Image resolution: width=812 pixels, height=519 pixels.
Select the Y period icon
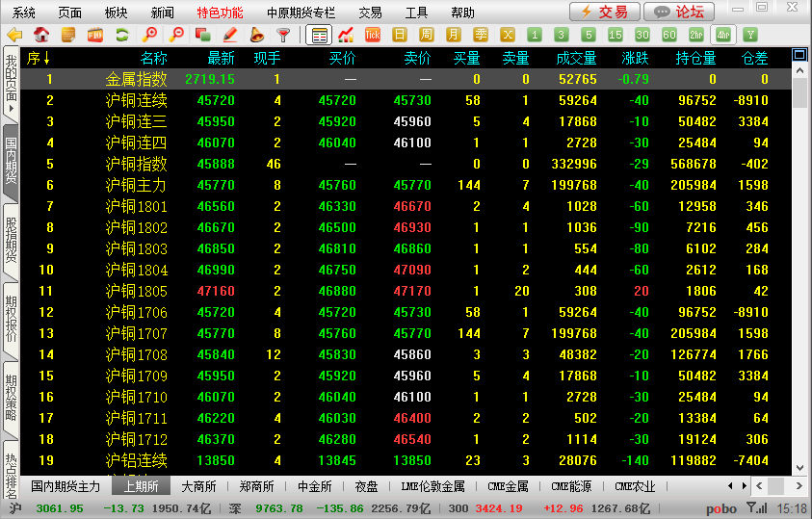tap(750, 36)
